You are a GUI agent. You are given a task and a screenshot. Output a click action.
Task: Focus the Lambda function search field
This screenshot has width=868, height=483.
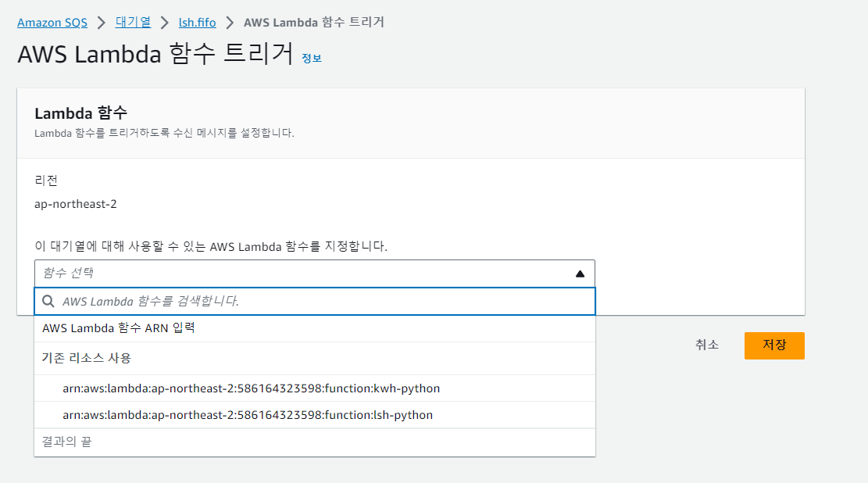click(314, 302)
